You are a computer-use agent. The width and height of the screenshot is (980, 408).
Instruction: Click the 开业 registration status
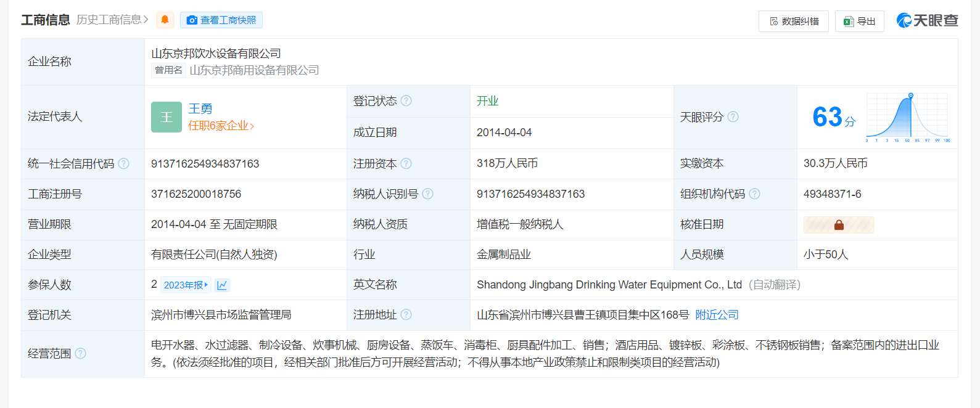(487, 101)
